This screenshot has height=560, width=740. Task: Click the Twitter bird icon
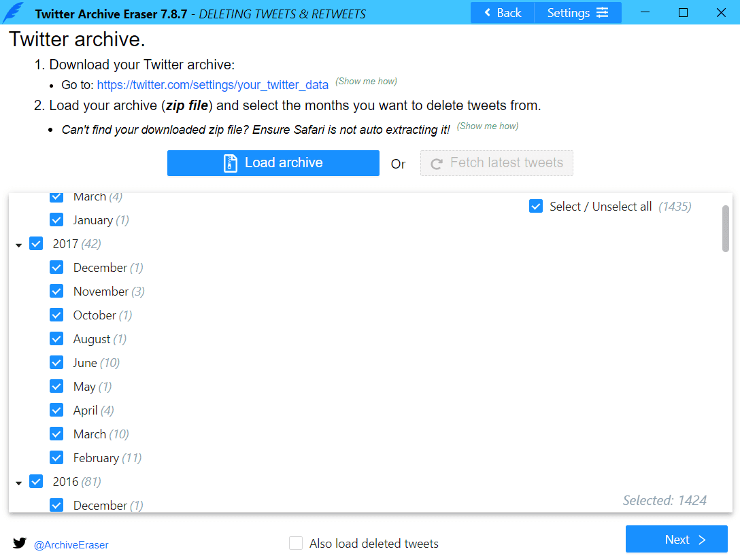(20, 543)
